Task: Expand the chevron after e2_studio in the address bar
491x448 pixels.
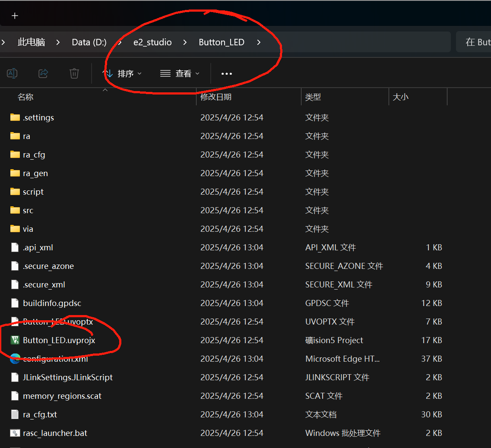Action: (x=185, y=42)
